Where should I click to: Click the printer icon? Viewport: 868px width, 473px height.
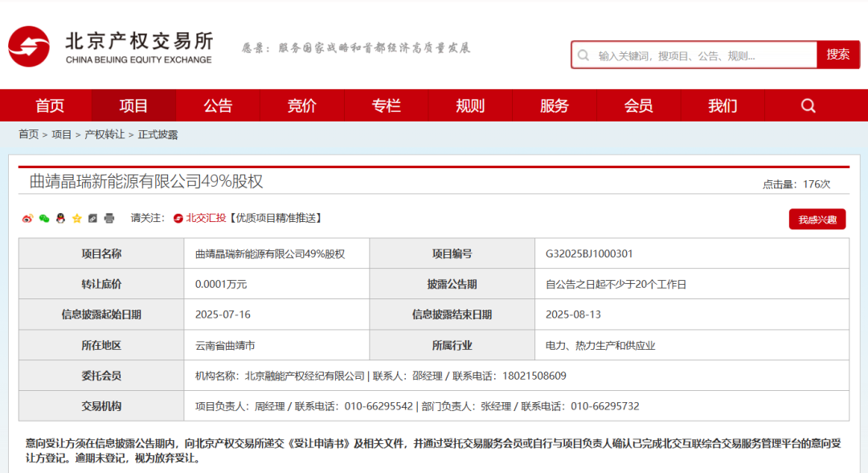pyautogui.click(x=109, y=218)
